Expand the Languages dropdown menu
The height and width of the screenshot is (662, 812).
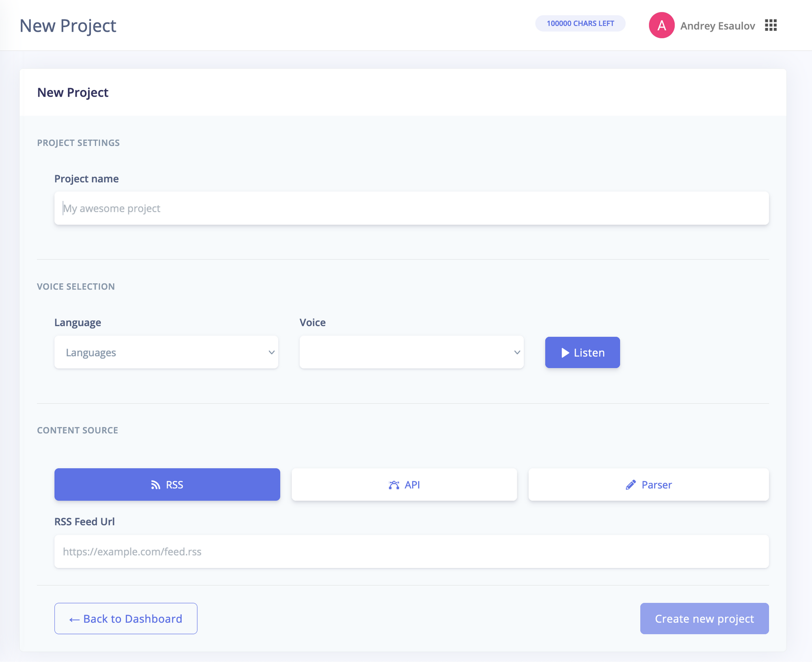pyautogui.click(x=166, y=352)
